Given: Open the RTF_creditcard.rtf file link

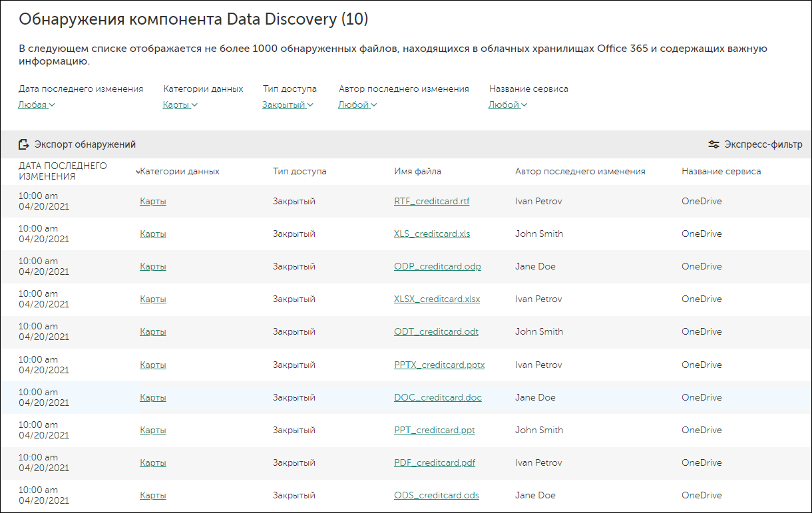Looking at the screenshot, I should tap(431, 202).
